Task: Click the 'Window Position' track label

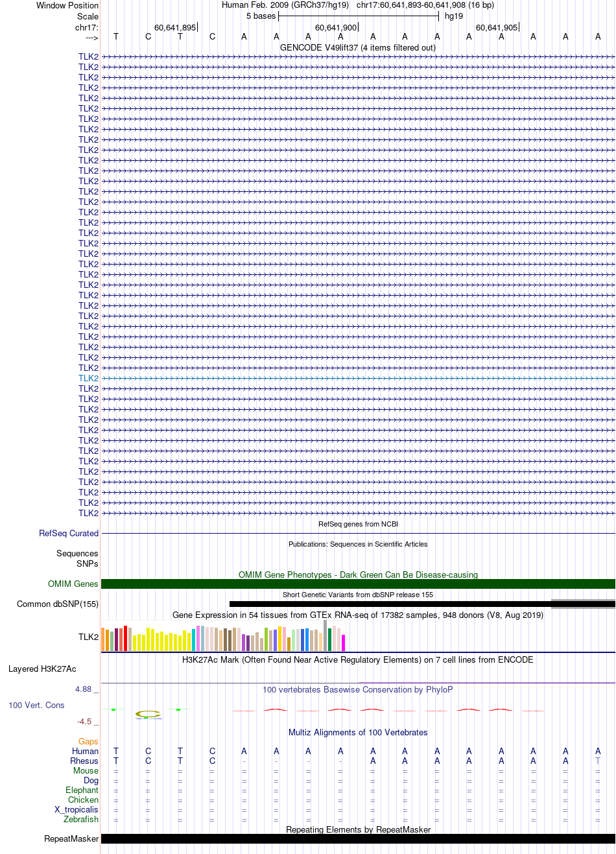Action: (67, 5)
